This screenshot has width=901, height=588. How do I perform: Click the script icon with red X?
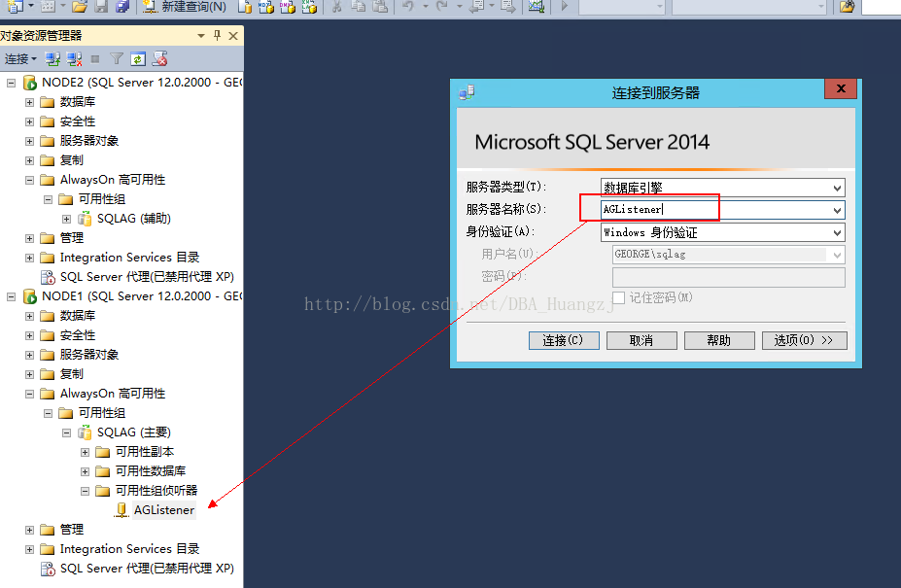point(159,58)
